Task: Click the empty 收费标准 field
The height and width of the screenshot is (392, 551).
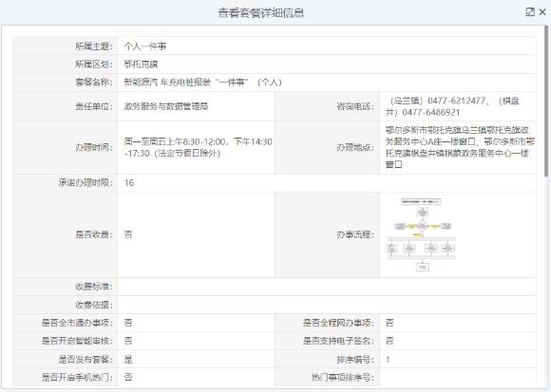Action: (327, 287)
